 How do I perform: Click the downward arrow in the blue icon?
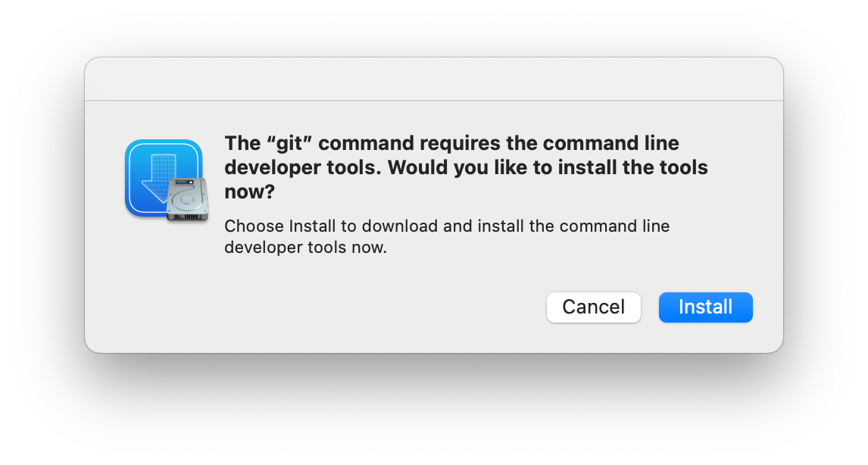158,176
